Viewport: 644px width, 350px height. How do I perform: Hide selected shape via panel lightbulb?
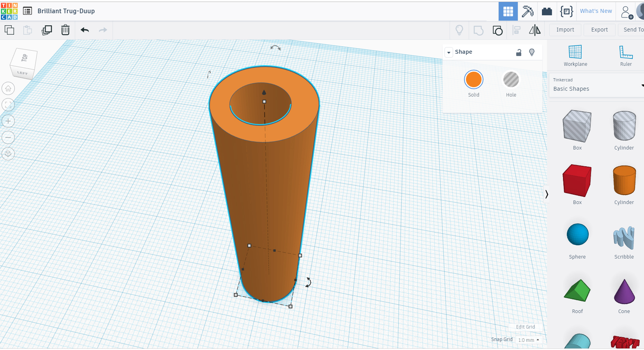(x=532, y=52)
